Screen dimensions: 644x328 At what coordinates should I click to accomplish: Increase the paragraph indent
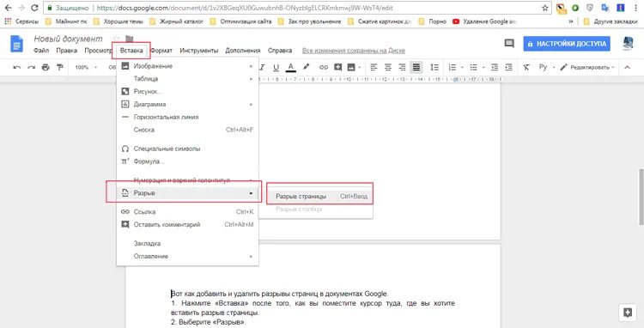(x=508, y=67)
